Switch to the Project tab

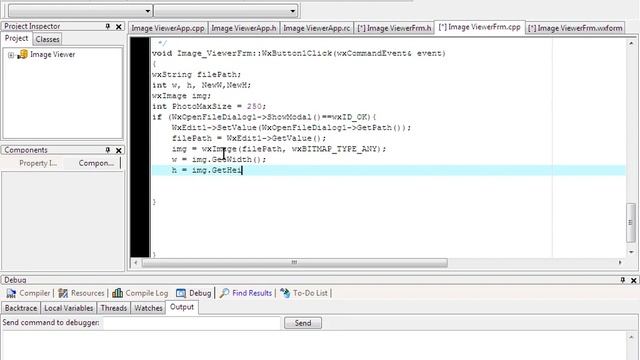point(16,38)
